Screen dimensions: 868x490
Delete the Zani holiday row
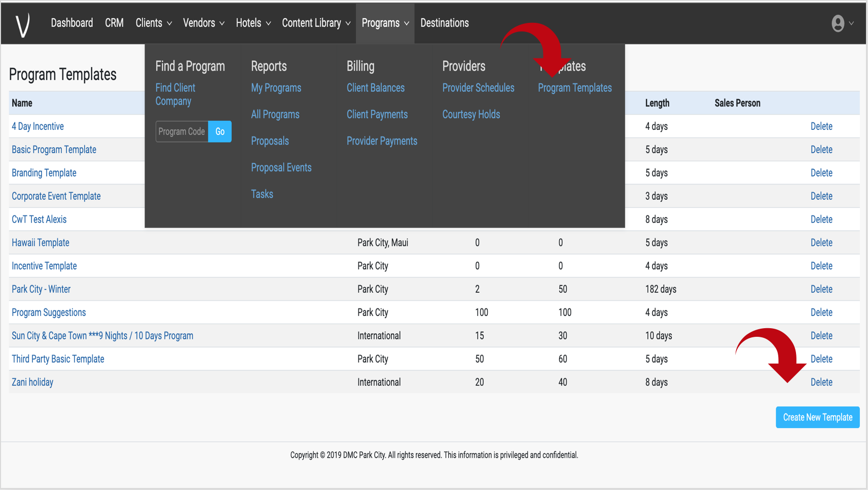(821, 382)
